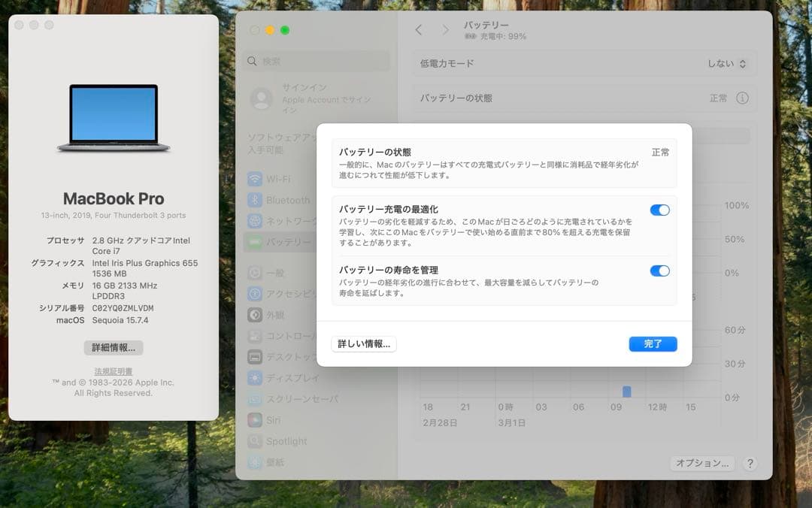The height and width of the screenshot is (508, 812).
Task: Open Spotlight settings from the sidebar
Action: click(276, 441)
